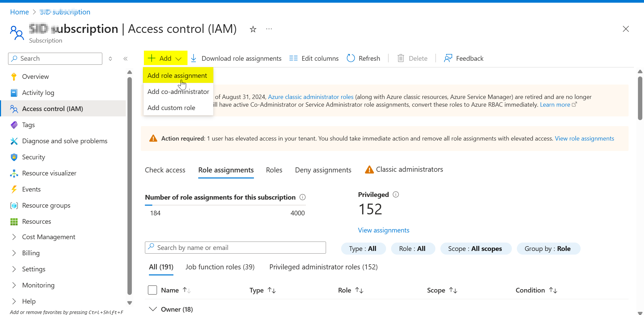Click the favorite star icon

[x=253, y=29]
